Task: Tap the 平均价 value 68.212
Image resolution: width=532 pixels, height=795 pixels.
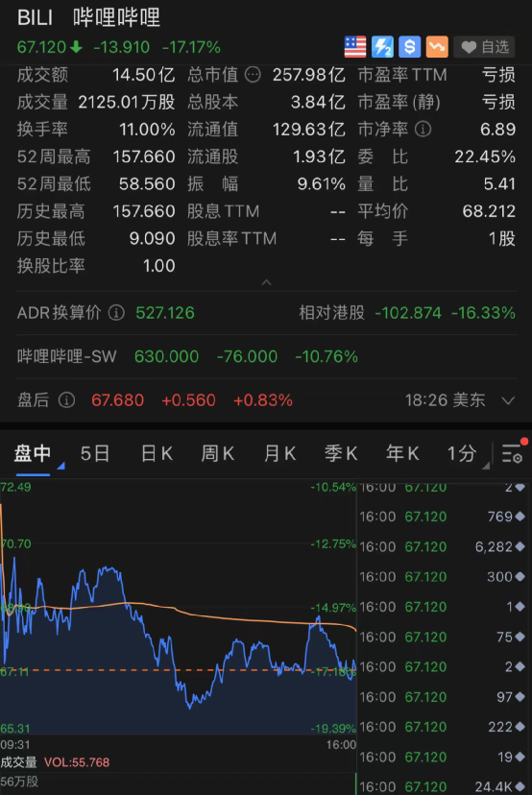Action: point(489,211)
